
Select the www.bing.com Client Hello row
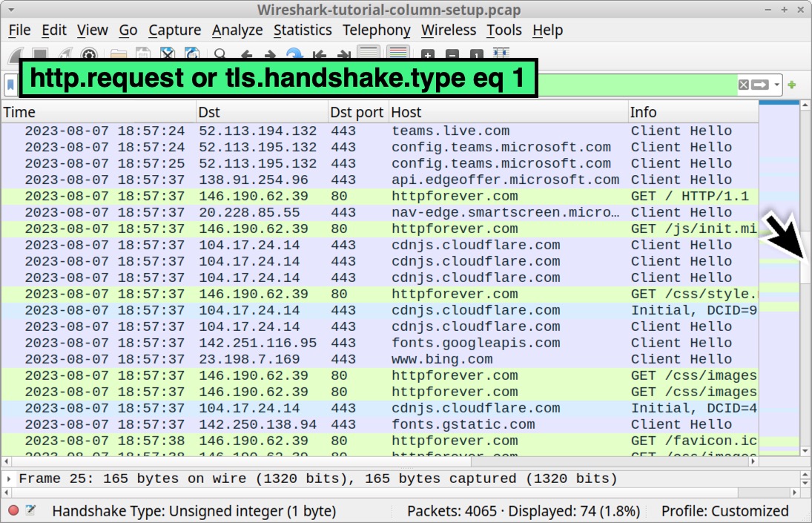[380, 359]
